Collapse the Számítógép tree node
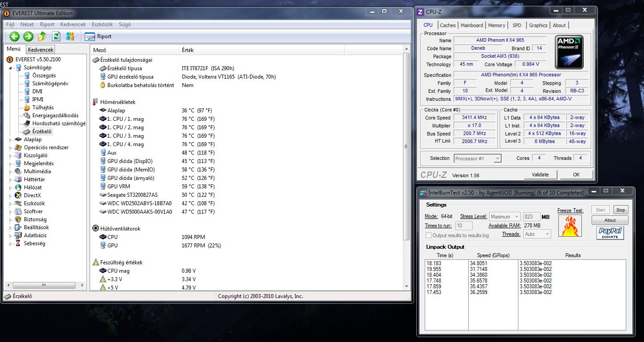The width and height of the screenshot is (644, 342). [11, 68]
